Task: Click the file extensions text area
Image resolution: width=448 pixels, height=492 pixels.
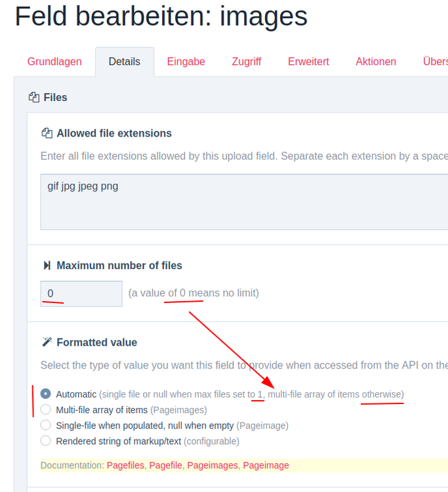Action: 243,202
